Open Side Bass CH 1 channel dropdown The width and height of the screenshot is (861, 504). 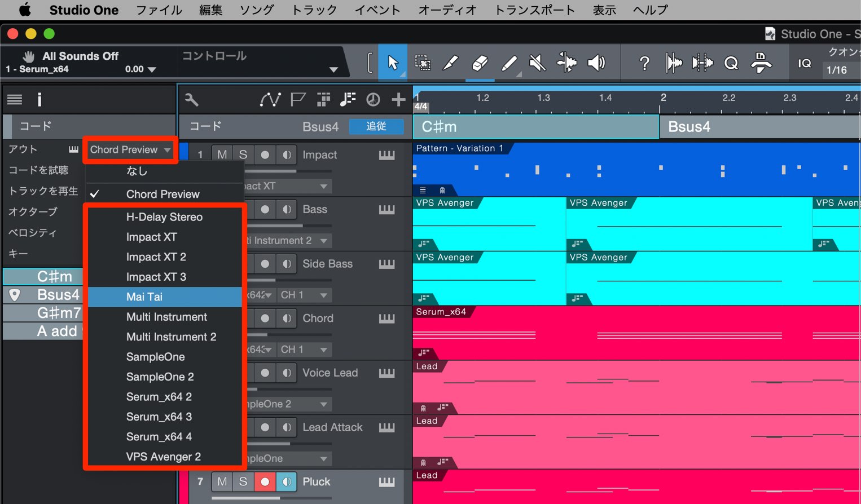[x=304, y=295]
